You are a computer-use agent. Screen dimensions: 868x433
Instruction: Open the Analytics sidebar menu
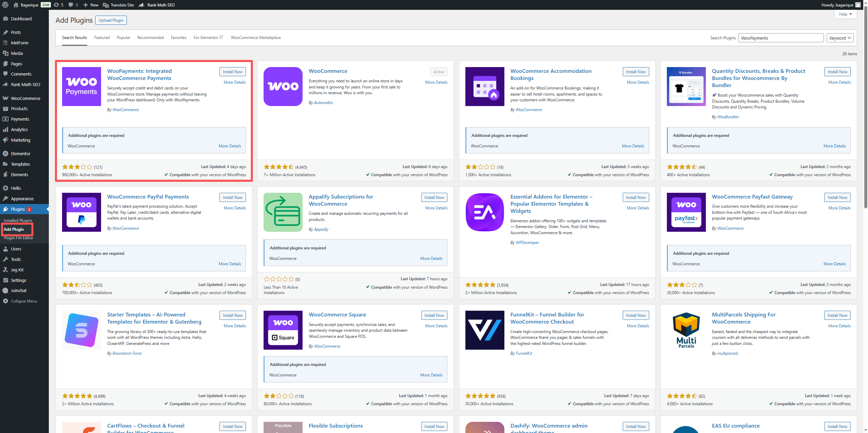[x=19, y=129]
